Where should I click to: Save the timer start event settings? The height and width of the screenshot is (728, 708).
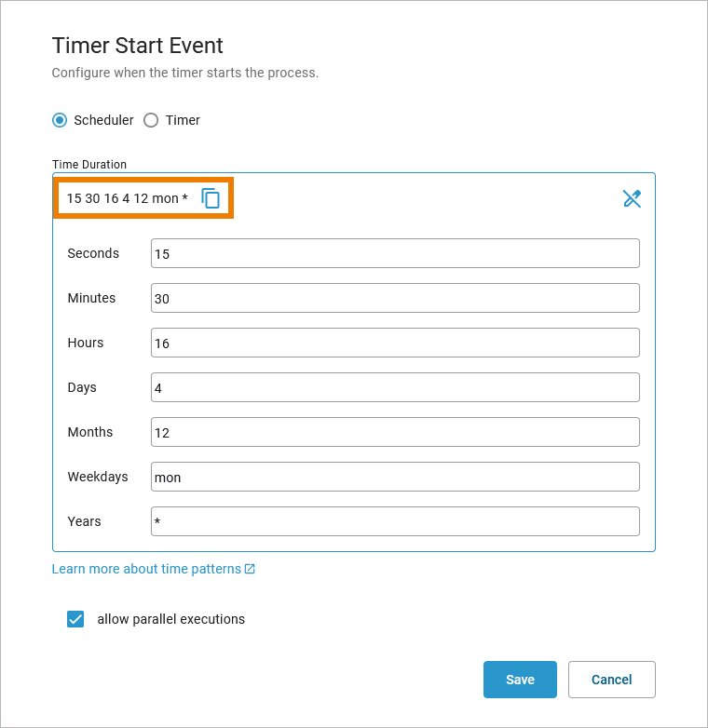click(x=520, y=680)
